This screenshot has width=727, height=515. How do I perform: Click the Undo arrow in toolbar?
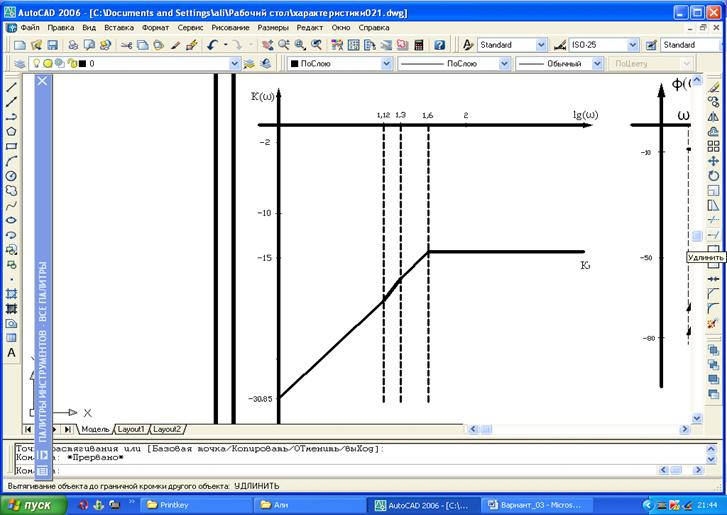213,45
